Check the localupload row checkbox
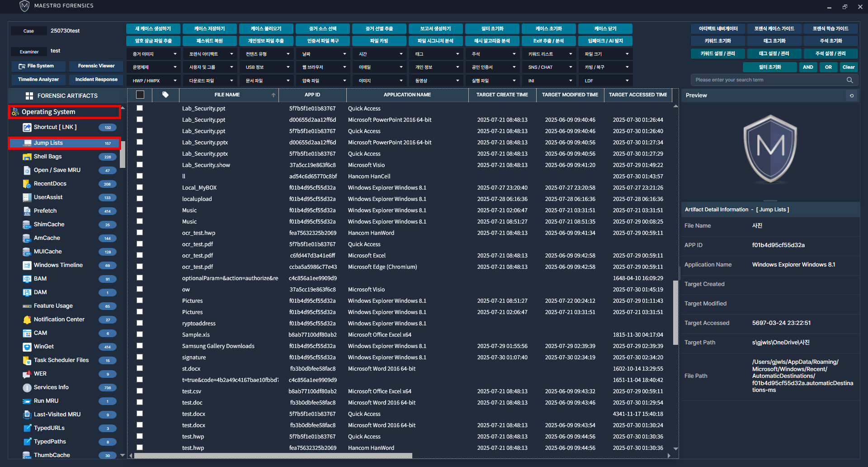This screenshot has width=868, height=467. pyautogui.click(x=140, y=199)
